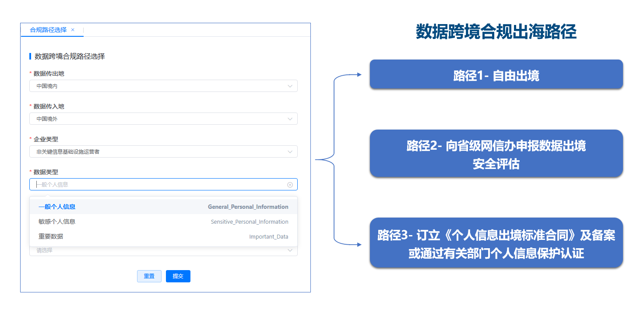The height and width of the screenshot is (313, 644).
Task: Click the 路径1- 自由出境 box
Action: pos(496,74)
